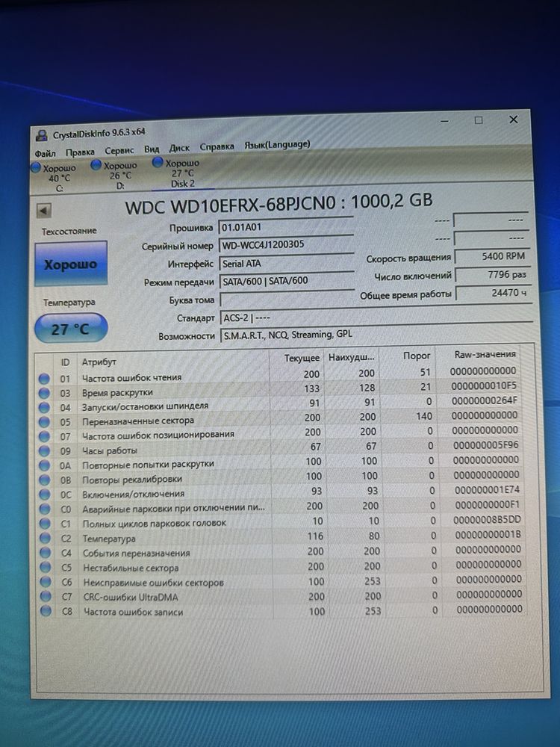560x747 pixels.
Task: Click the 27 °C temperature button
Action: point(70,328)
